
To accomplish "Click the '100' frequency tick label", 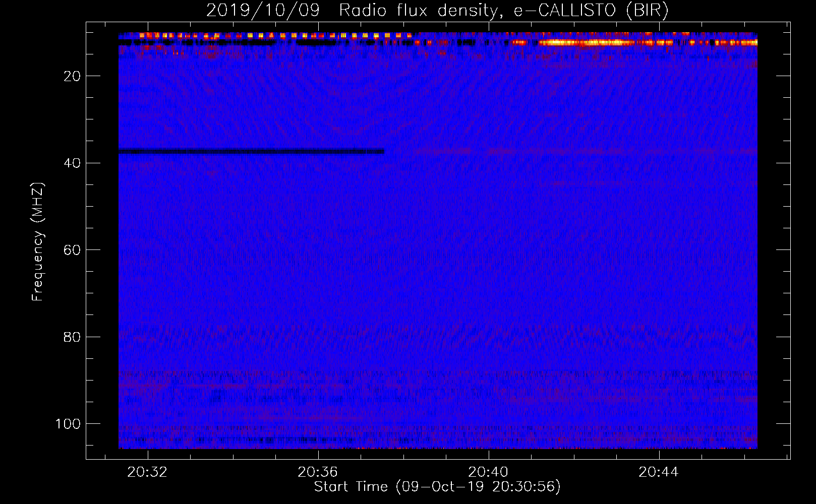I will click(68, 424).
